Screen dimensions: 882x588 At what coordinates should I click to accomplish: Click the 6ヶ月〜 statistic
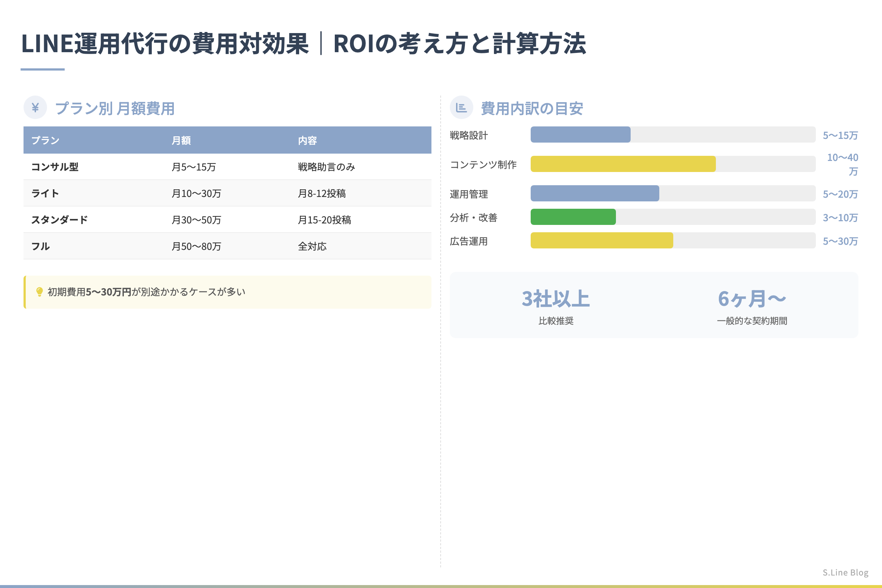click(752, 299)
